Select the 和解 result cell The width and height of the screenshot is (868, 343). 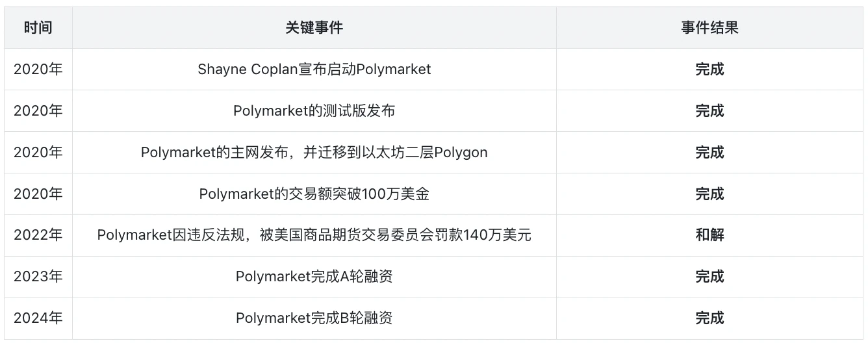click(709, 235)
